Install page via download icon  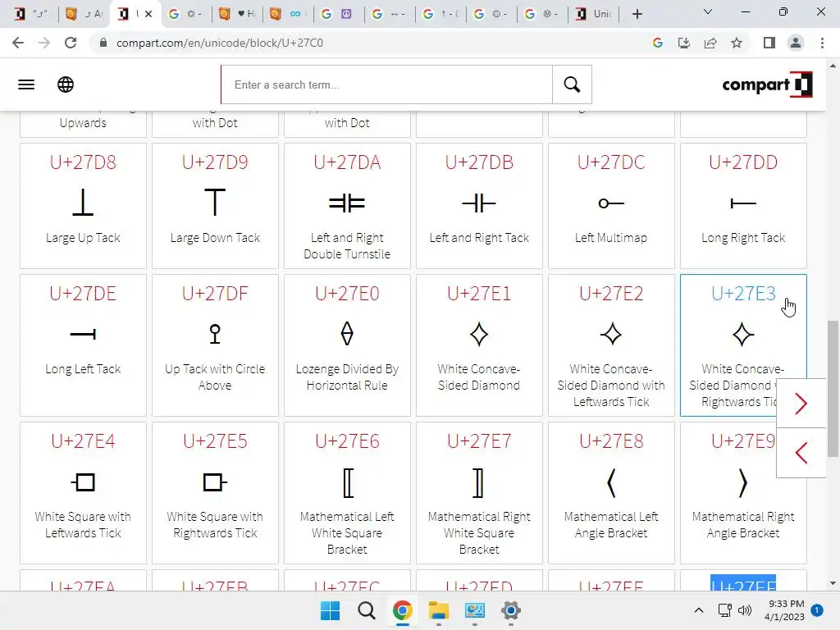(x=684, y=43)
